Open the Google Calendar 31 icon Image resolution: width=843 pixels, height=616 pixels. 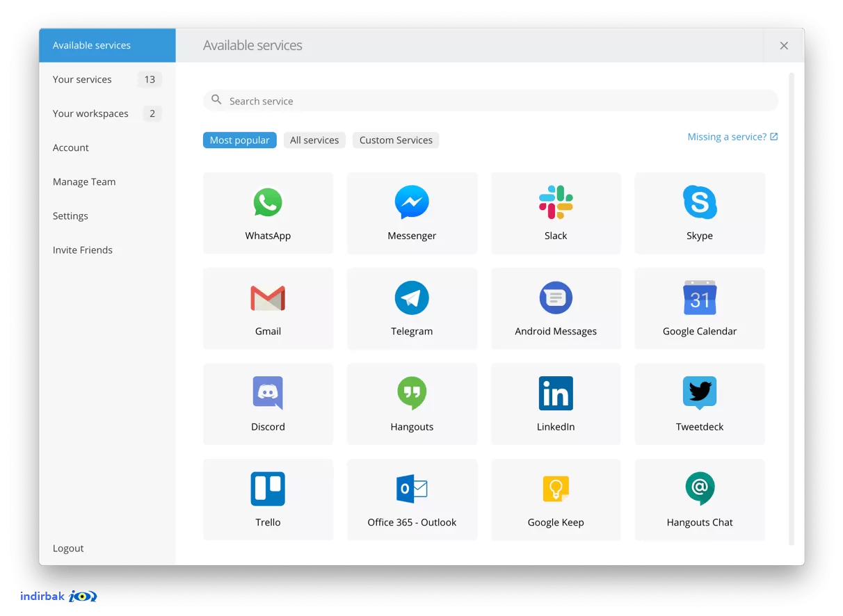700,298
